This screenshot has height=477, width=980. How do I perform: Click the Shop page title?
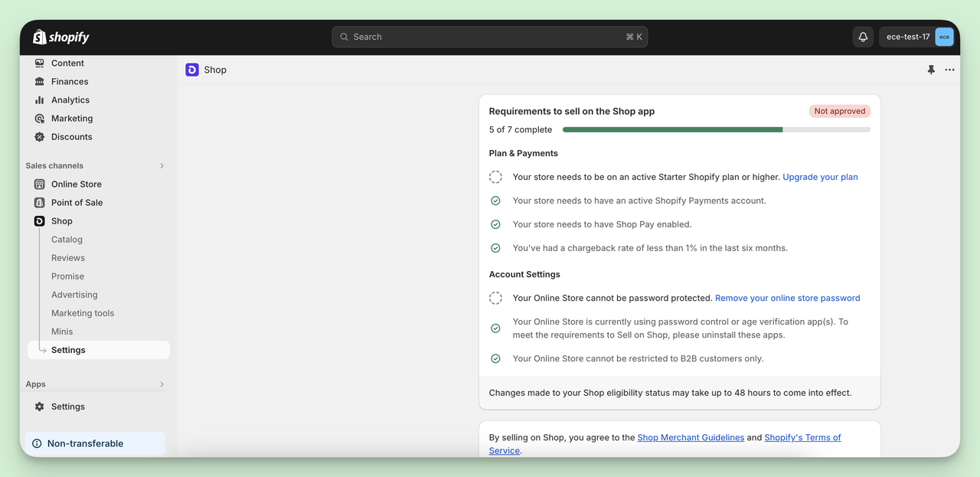[215, 70]
